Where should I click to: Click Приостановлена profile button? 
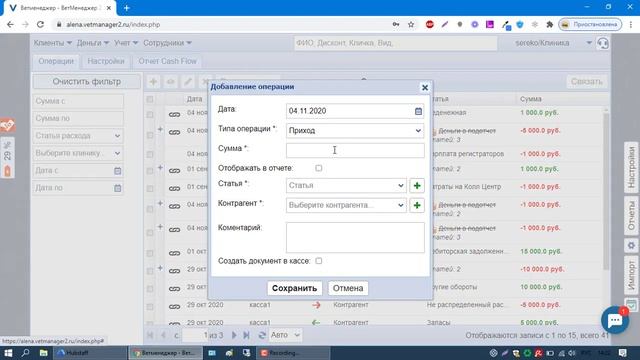coord(590,24)
